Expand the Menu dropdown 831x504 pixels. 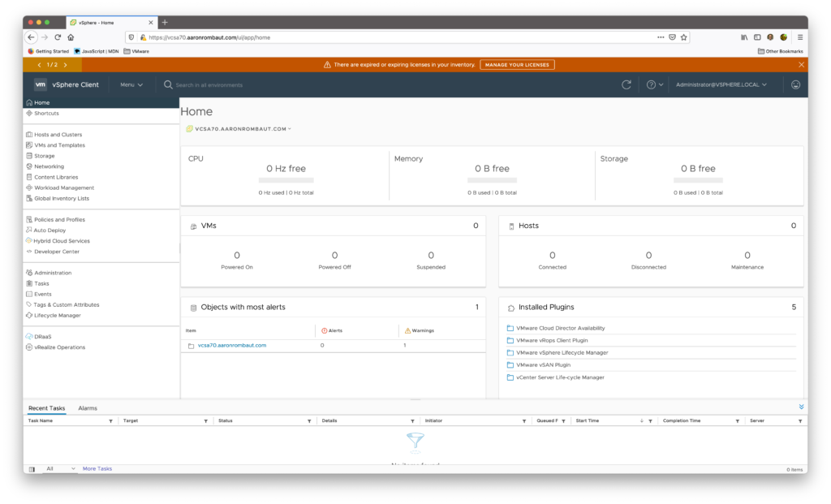point(131,84)
